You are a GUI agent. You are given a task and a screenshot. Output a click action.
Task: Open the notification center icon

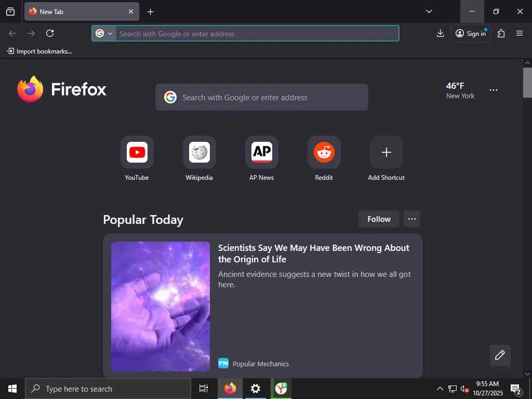click(515, 389)
